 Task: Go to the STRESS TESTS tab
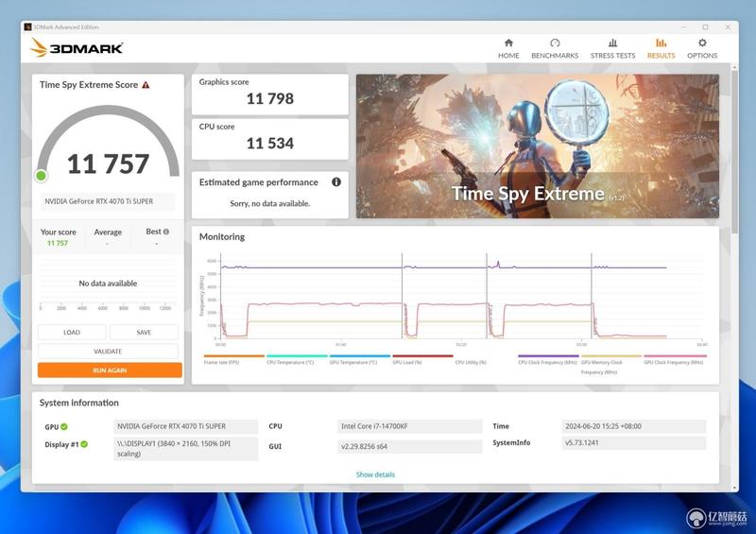click(612, 49)
